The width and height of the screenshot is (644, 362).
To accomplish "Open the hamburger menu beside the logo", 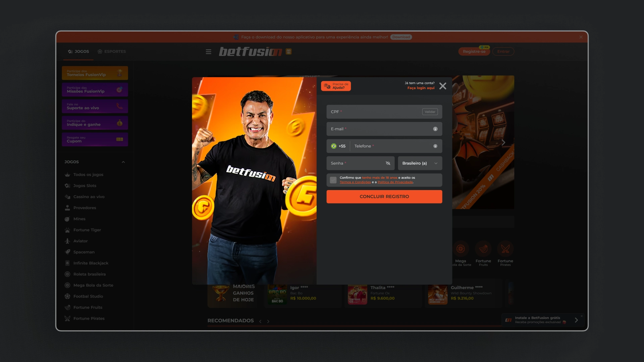I will (208, 52).
